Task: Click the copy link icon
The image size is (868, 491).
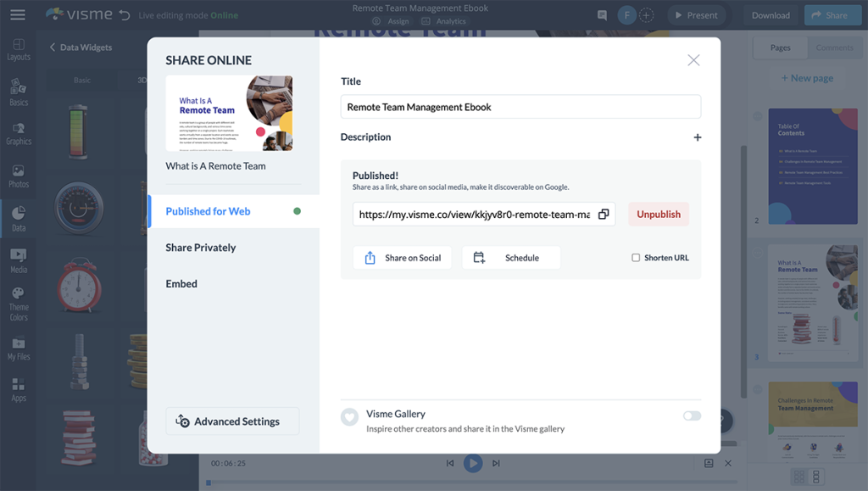Action: coord(603,214)
